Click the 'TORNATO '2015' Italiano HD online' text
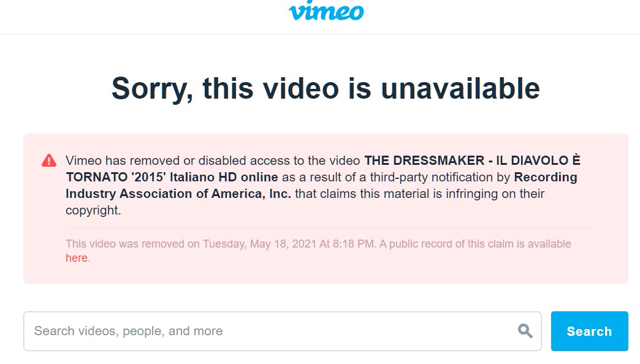The height and width of the screenshot is (364, 640). 172,177
